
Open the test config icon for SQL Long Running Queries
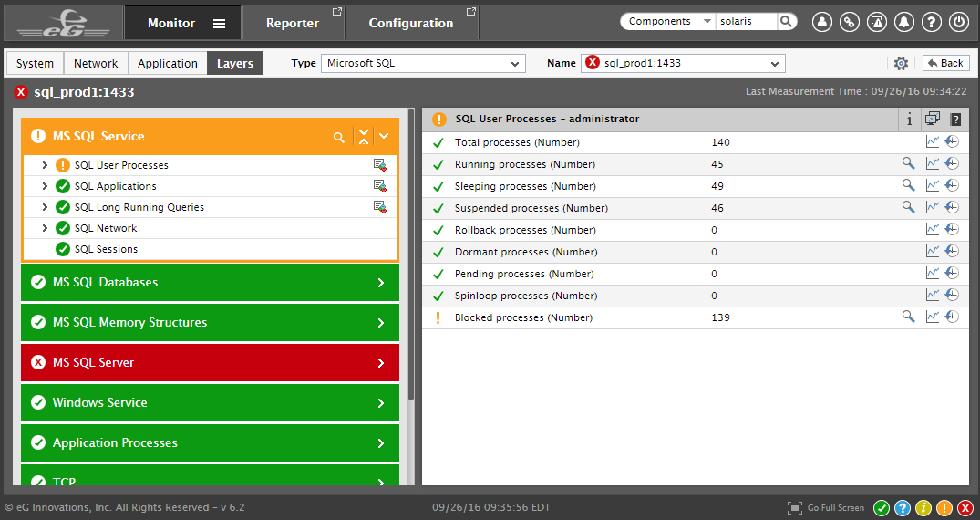[379, 207]
